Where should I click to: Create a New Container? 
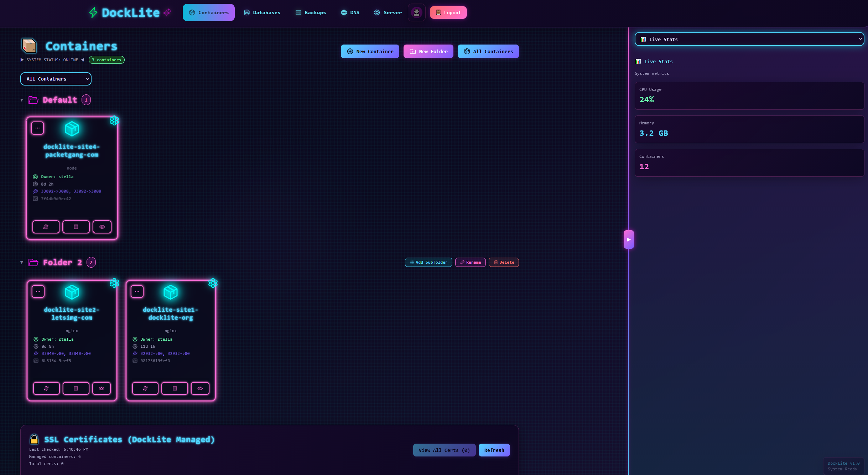click(x=370, y=51)
